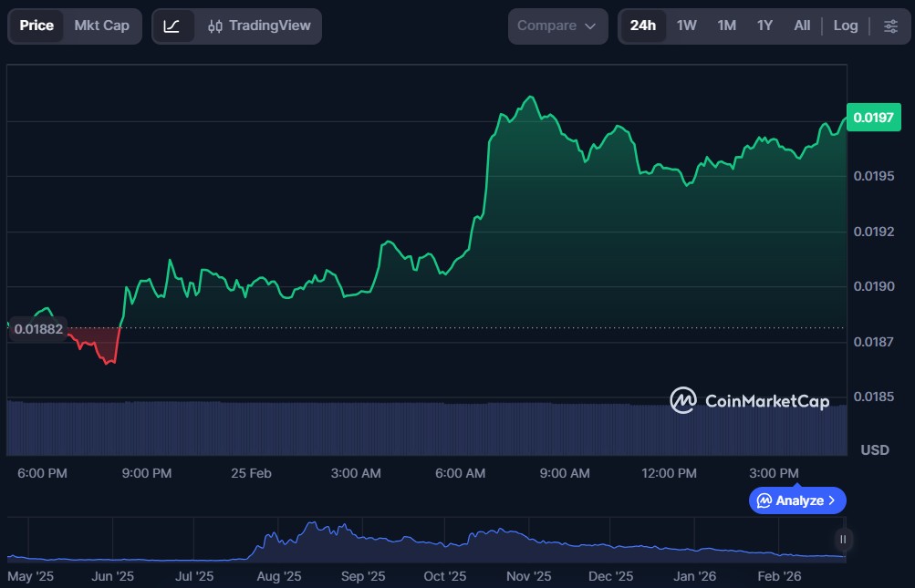Open chart settings sliders icon
The height and width of the screenshot is (588, 915).
[x=890, y=26]
